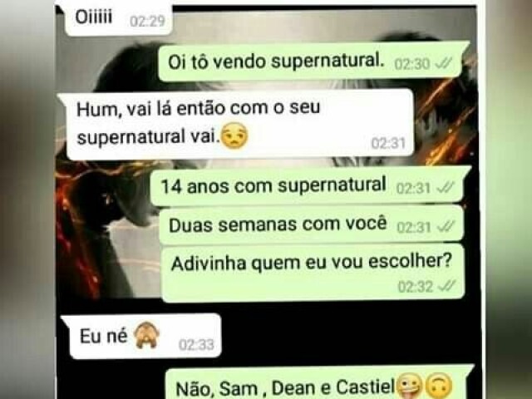Select the 'Duas semanas com você' message
The image size is (532, 399).
312,225
